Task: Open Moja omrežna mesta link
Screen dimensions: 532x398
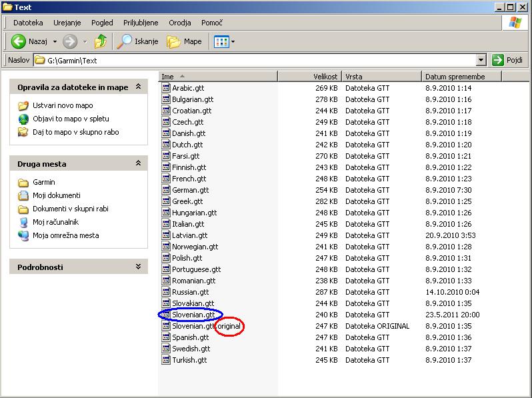Action: 66,235
